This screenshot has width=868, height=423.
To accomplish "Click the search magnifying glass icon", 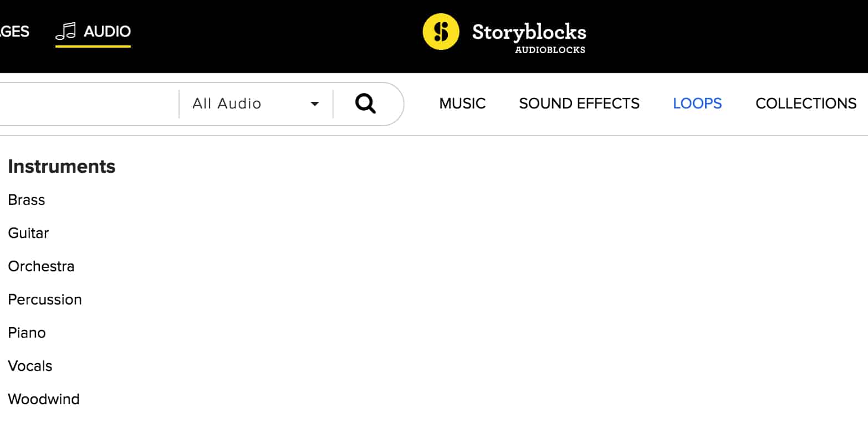I will tap(365, 104).
